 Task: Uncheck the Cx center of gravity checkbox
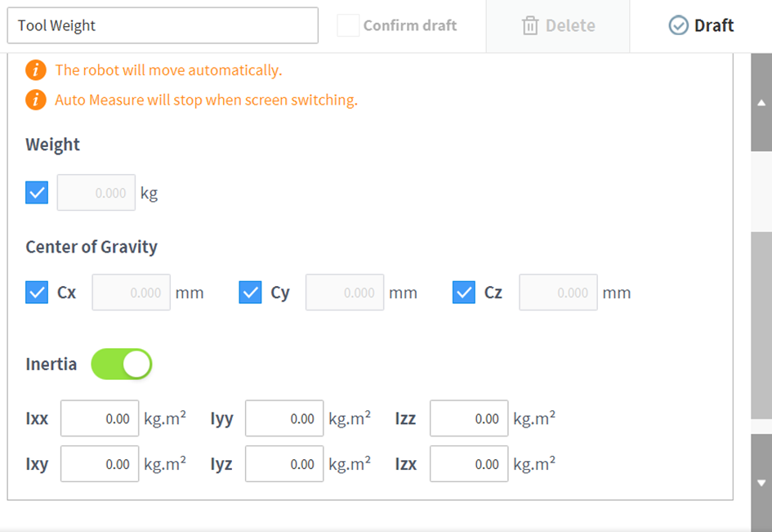37,293
